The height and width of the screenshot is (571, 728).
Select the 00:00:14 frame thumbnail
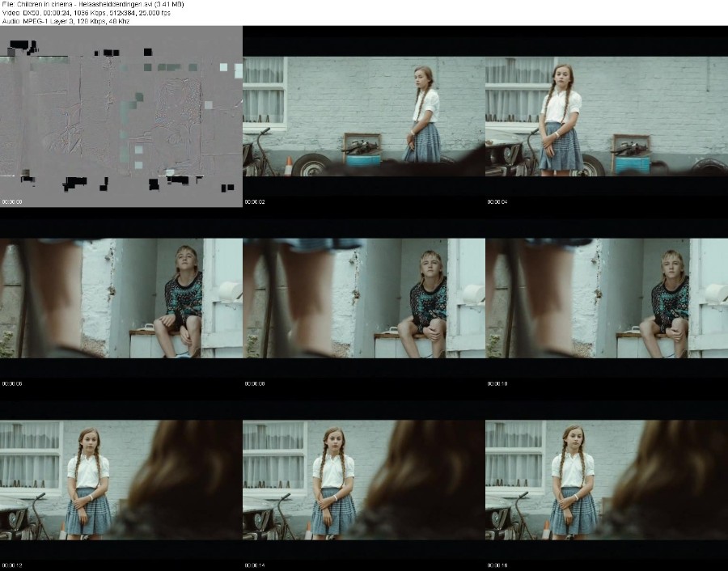point(364,480)
